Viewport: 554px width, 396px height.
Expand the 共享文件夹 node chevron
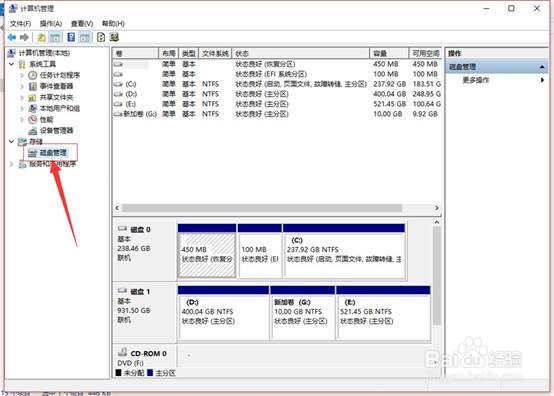click(22, 97)
